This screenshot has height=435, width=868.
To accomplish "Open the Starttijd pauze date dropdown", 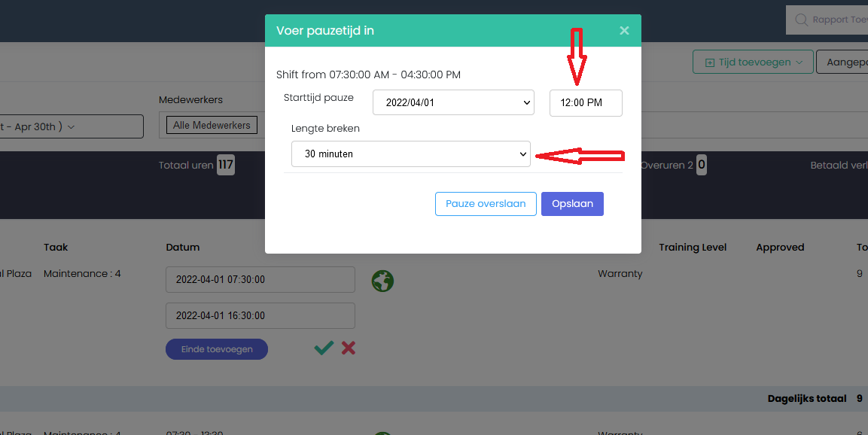I will tap(453, 103).
